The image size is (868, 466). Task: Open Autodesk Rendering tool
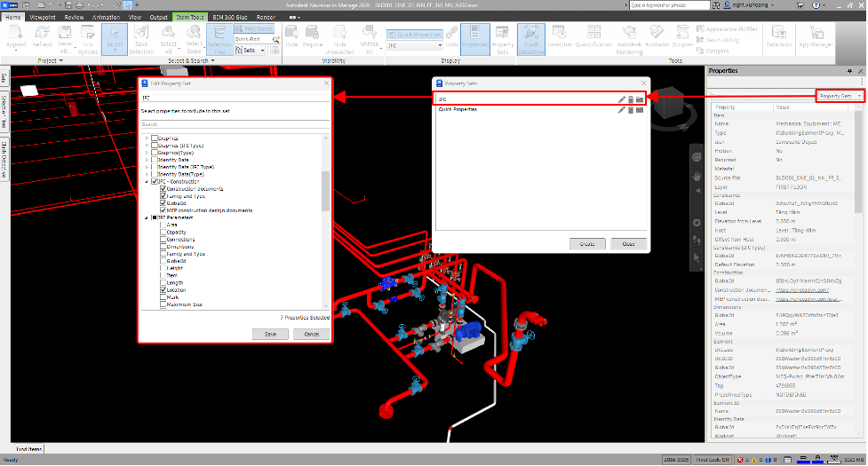coord(629,39)
